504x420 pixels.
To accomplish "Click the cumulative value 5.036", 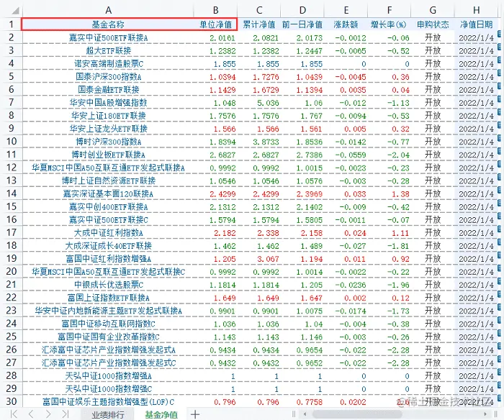I will coord(268,103).
